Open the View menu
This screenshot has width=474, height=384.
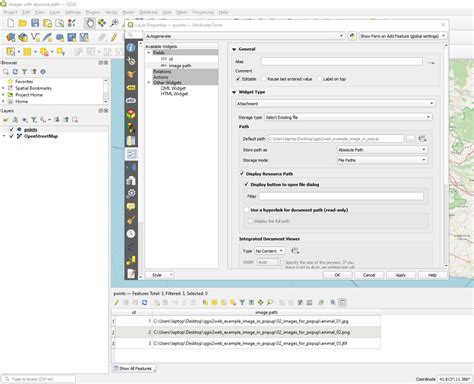click(x=40, y=12)
